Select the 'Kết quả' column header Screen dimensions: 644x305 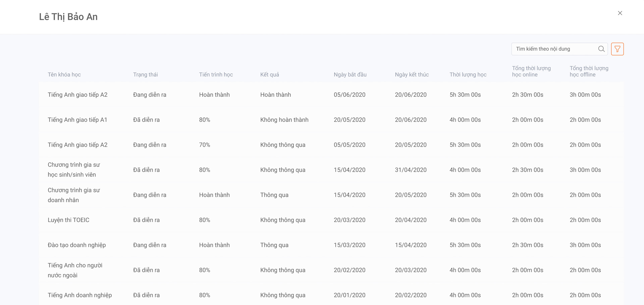click(x=269, y=75)
